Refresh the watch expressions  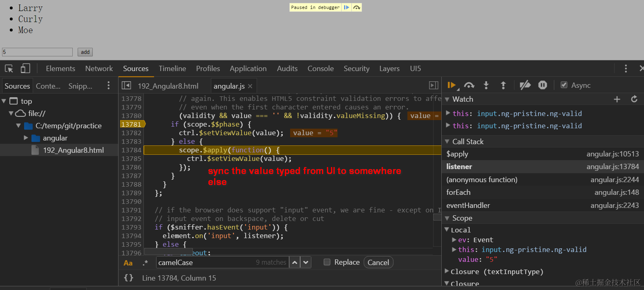coord(634,99)
